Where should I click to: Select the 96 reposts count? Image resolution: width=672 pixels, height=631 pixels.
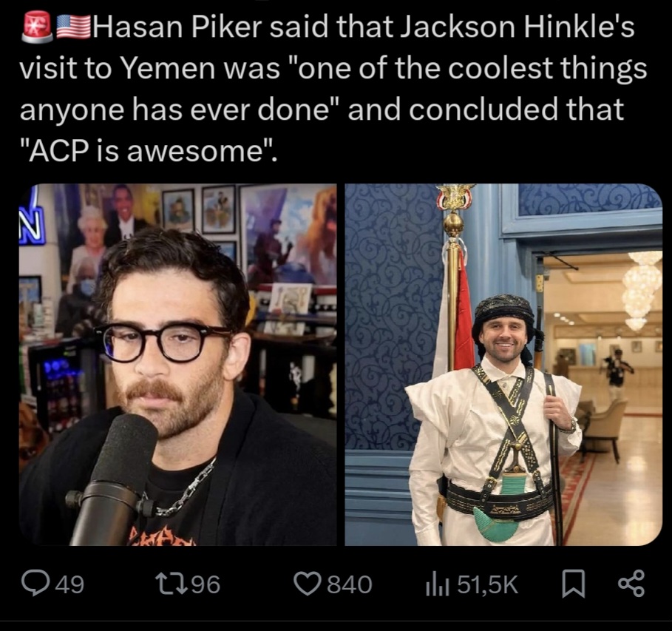click(x=205, y=584)
